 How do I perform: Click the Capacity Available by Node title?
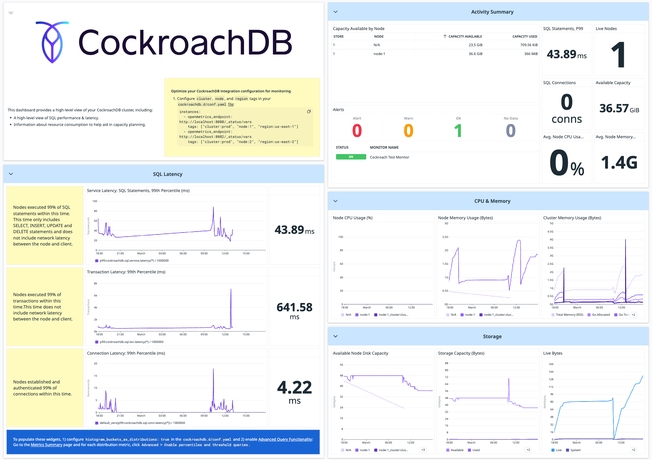pos(358,29)
